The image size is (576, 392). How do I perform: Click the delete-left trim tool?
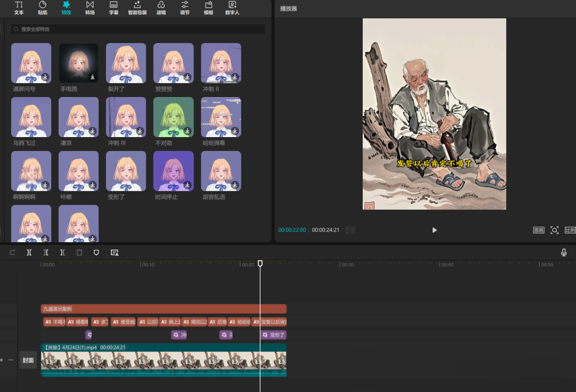(x=46, y=252)
